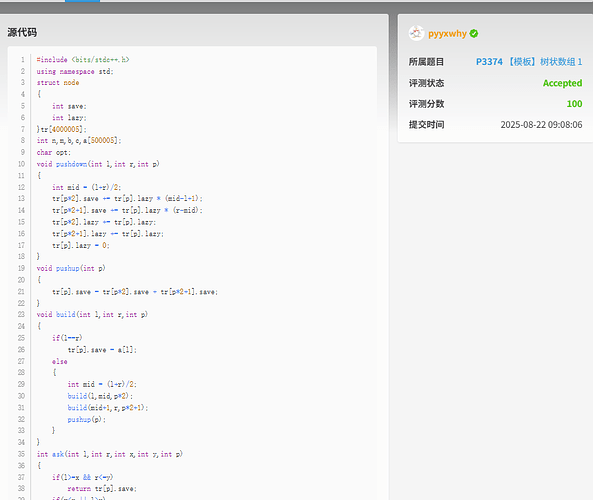
Task: Click code line int save;
Action: point(69,106)
